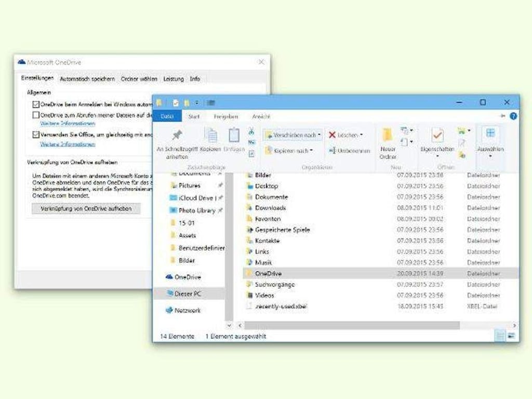Screen dimensions: 532x399
Task: Switch to Ordner wählen tab in OneDrive
Action: (x=139, y=79)
